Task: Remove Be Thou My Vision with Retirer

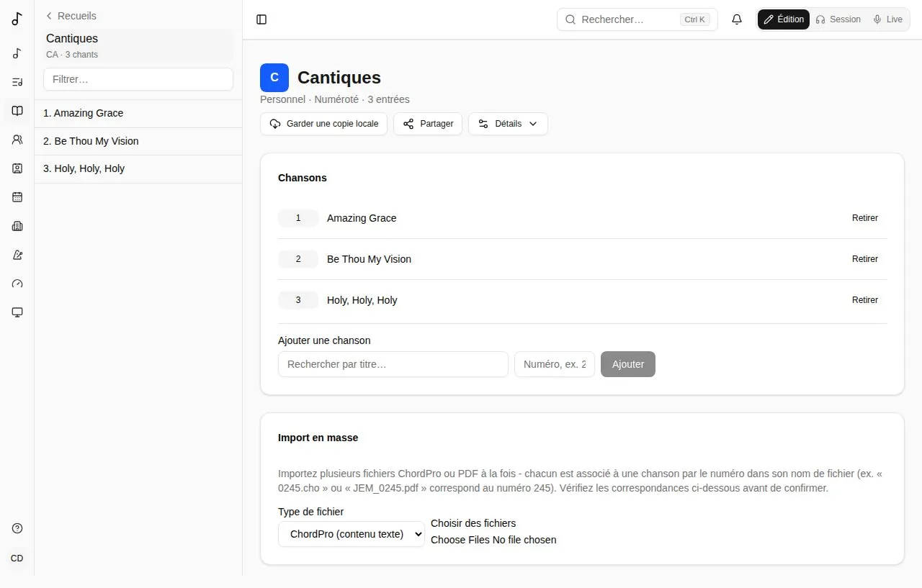Action: [x=864, y=259]
